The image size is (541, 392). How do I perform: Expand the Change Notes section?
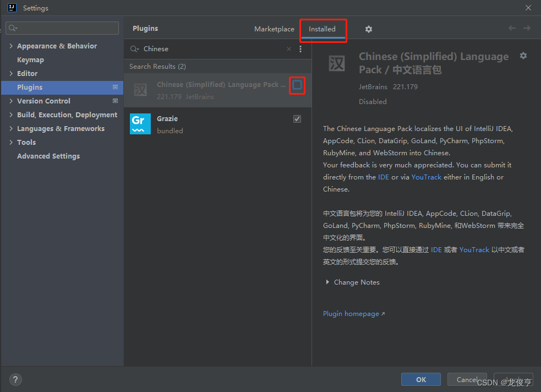[327, 282]
